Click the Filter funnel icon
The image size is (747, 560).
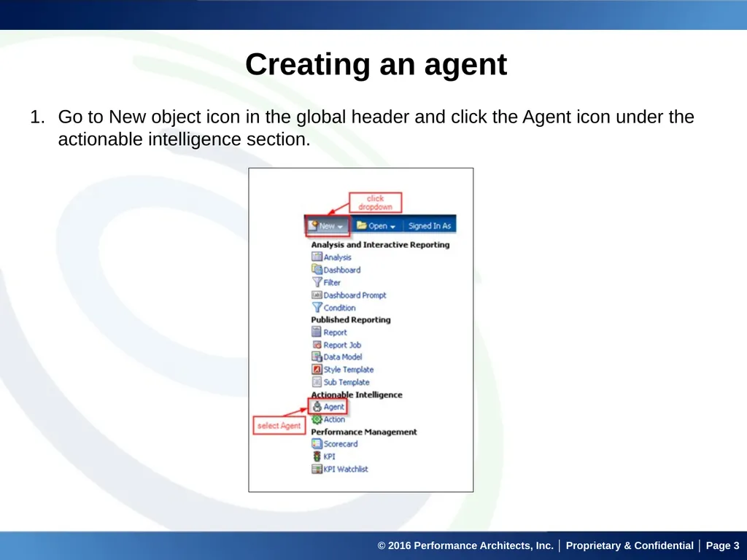(317, 282)
